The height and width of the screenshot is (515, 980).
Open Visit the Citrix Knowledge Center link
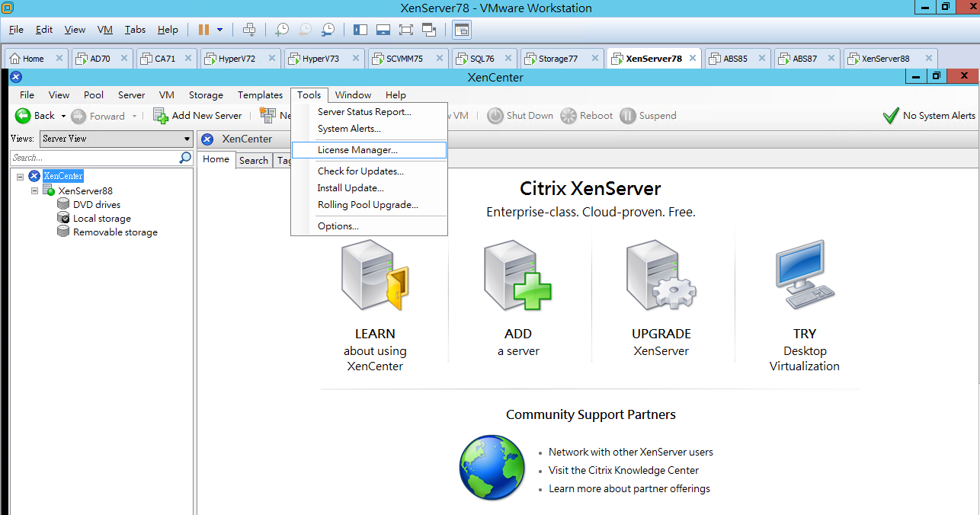(623, 470)
